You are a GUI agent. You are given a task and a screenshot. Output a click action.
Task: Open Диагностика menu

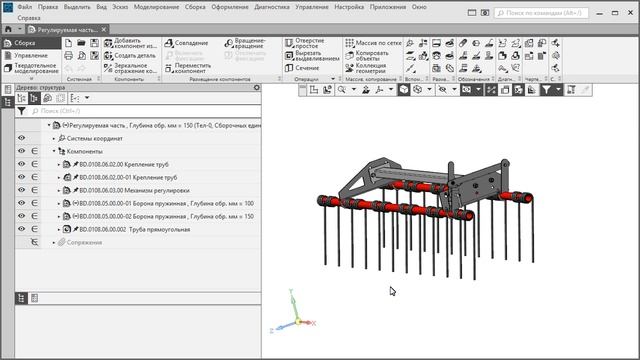coord(272,7)
